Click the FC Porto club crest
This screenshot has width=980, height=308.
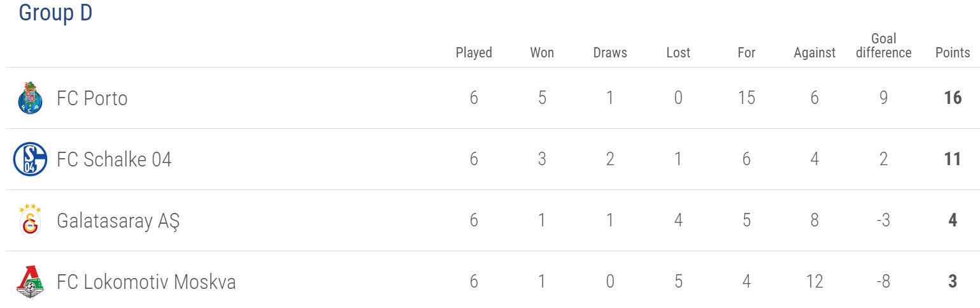pos(30,98)
